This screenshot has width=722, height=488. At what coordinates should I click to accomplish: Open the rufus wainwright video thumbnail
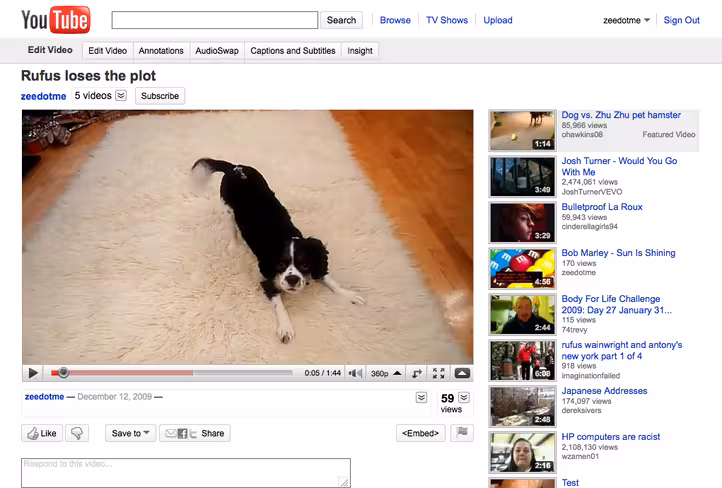pyautogui.click(x=522, y=361)
